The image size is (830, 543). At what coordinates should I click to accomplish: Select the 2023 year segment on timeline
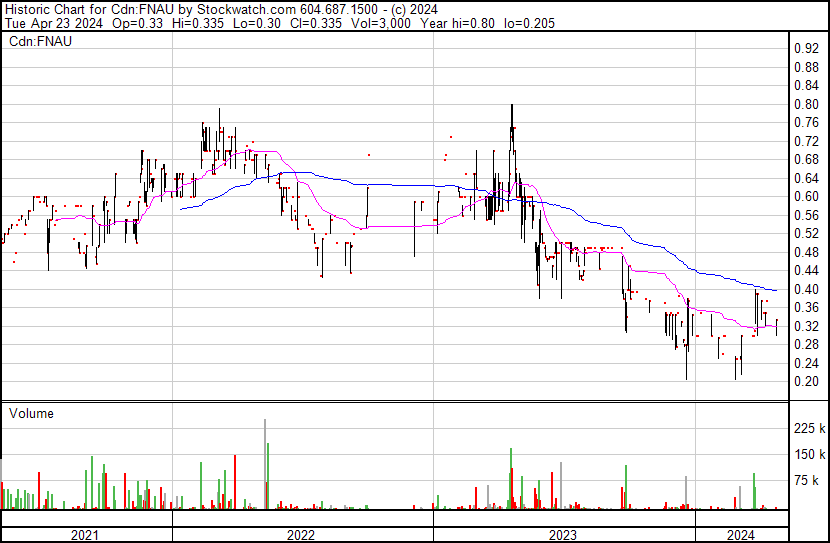pyautogui.click(x=564, y=535)
